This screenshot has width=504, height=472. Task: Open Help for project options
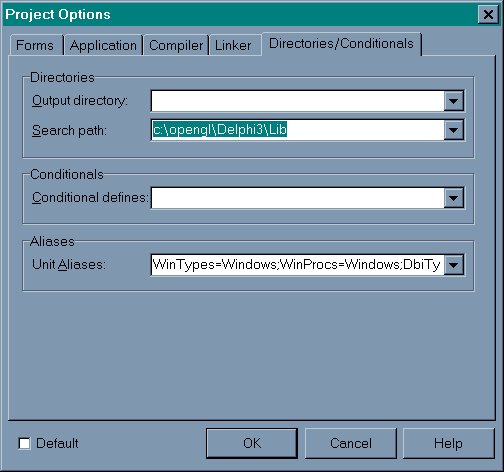pyautogui.click(x=448, y=443)
